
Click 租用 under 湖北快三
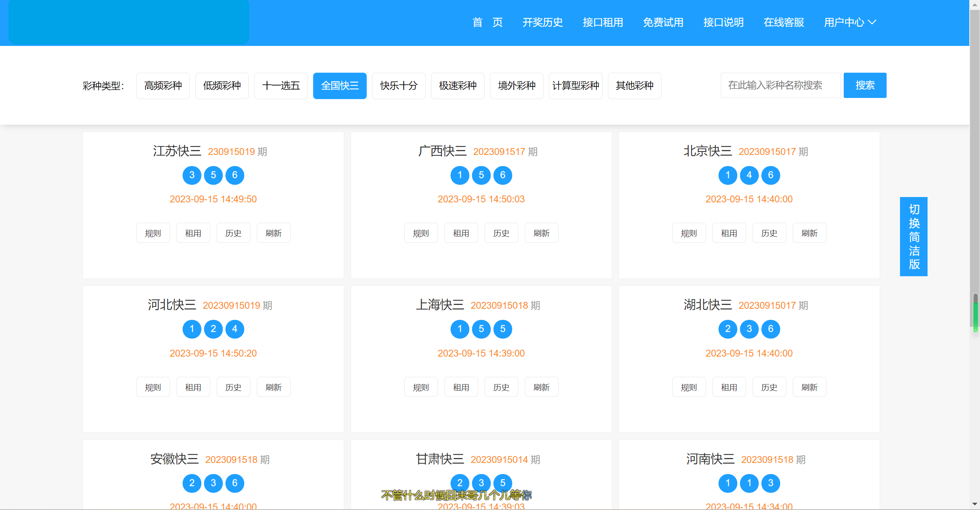pos(729,387)
